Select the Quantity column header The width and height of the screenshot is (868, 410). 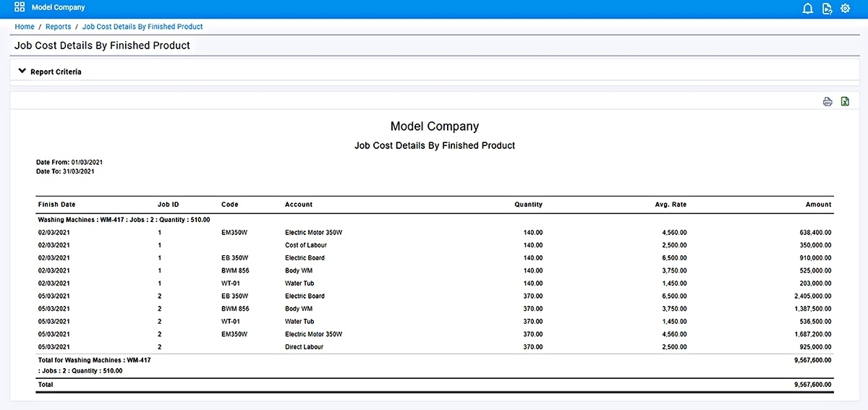[x=529, y=205]
